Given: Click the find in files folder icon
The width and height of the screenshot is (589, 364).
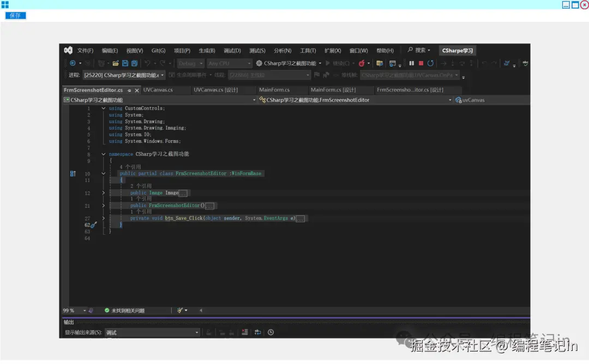Looking at the screenshot, I should (380, 63).
